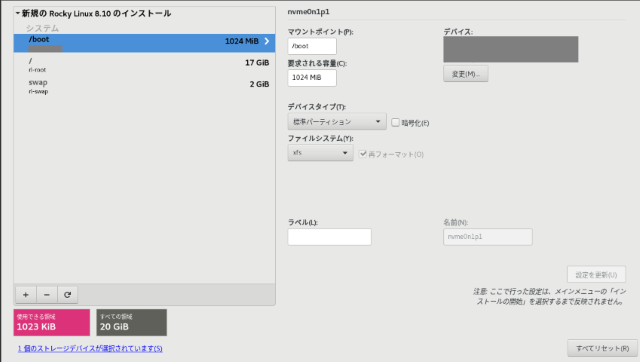
Task: Toggle the 暗号化 (encrypt) checkbox
Action: (x=395, y=122)
